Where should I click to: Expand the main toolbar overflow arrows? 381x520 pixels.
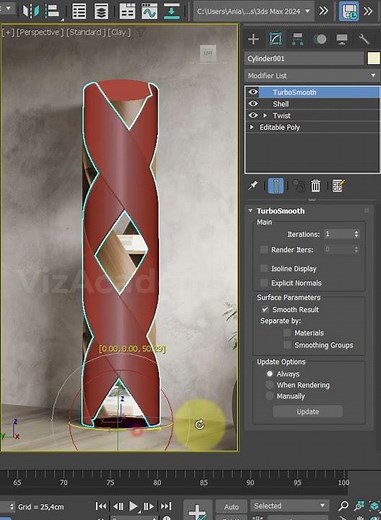click(x=323, y=11)
